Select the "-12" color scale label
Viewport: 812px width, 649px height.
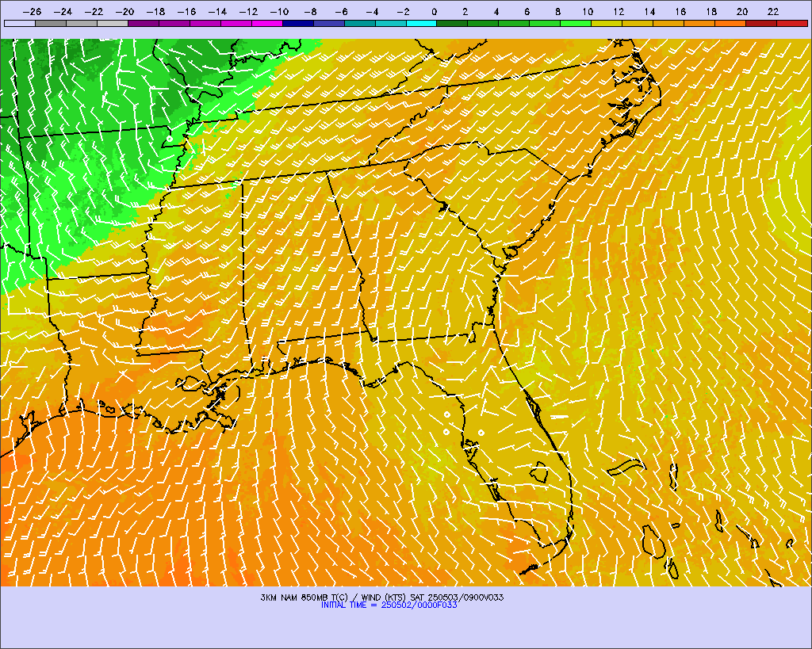click(248, 11)
